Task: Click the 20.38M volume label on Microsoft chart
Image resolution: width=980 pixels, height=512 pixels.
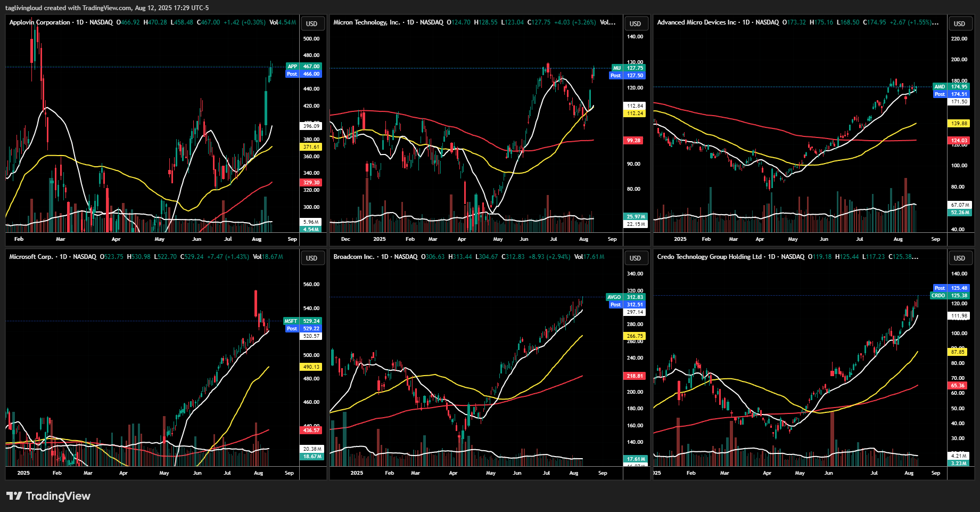Action: [312, 449]
